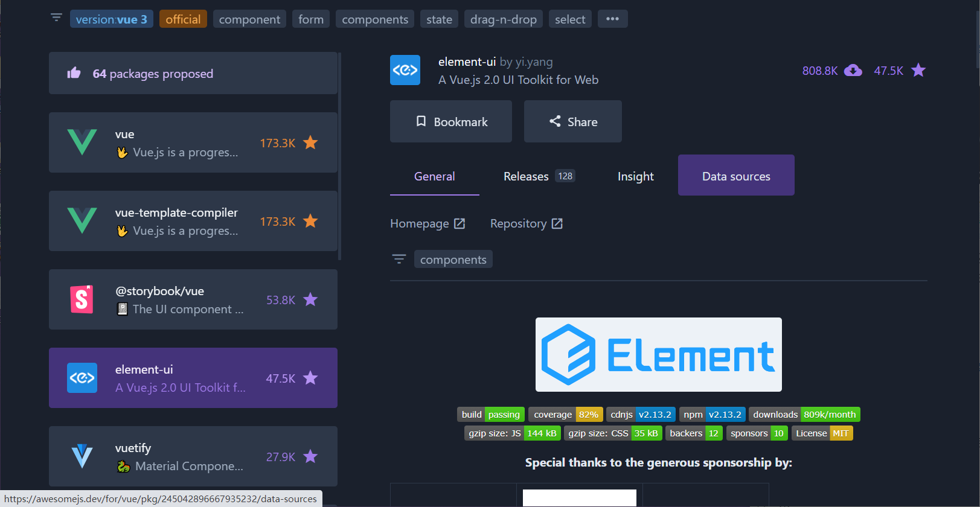Click the package list scrollbar
This screenshot has height=507, width=980.
[340, 156]
